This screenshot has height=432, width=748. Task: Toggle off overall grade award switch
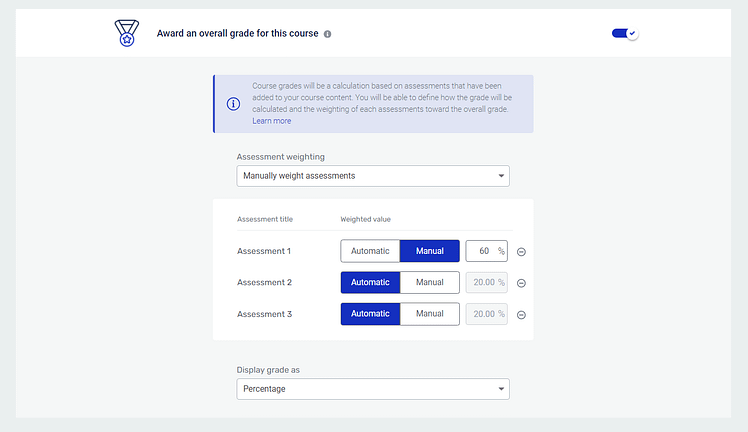[625, 33]
